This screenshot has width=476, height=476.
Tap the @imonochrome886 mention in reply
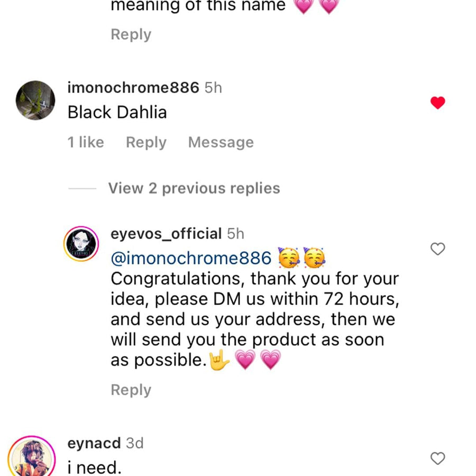click(x=191, y=258)
